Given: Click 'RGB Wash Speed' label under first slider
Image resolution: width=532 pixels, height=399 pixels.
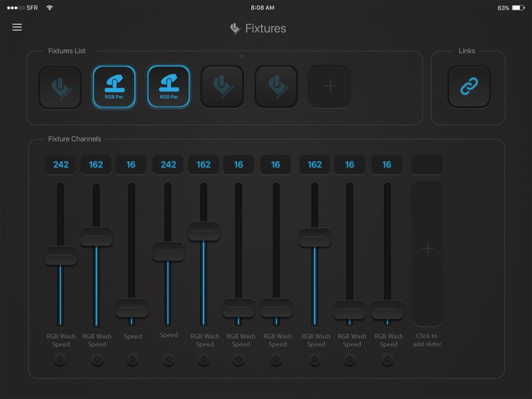Looking at the screenshot, I should pos(61,340).
